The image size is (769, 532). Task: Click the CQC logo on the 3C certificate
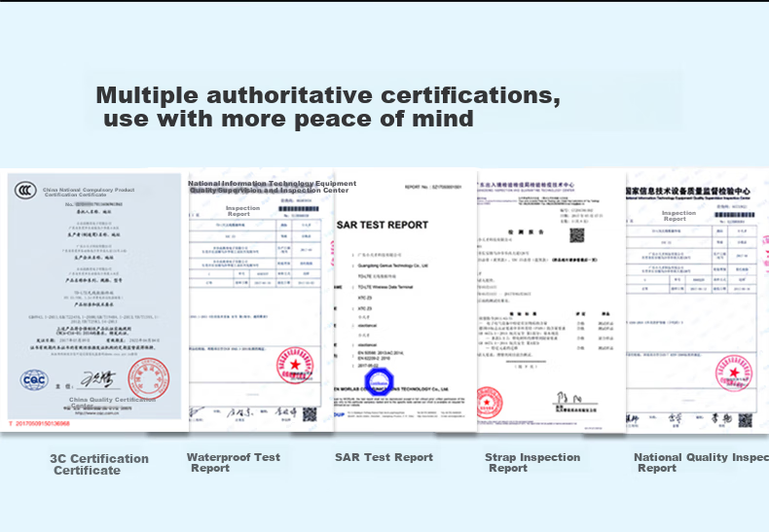point(34,380)
